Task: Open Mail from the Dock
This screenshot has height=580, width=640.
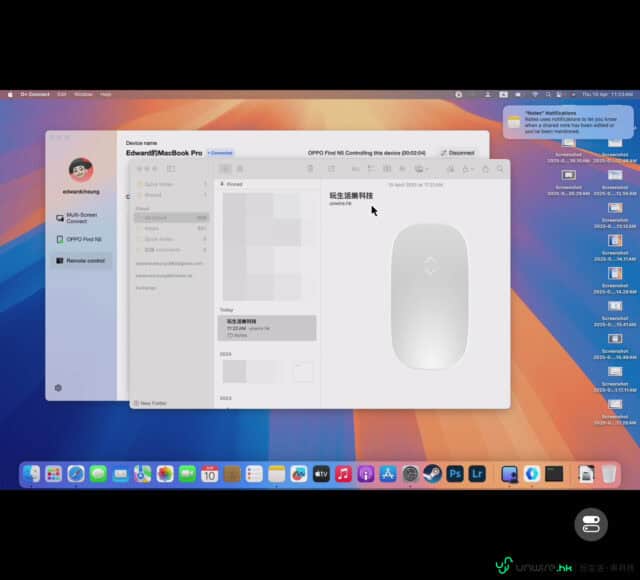Action: point(120,474)
